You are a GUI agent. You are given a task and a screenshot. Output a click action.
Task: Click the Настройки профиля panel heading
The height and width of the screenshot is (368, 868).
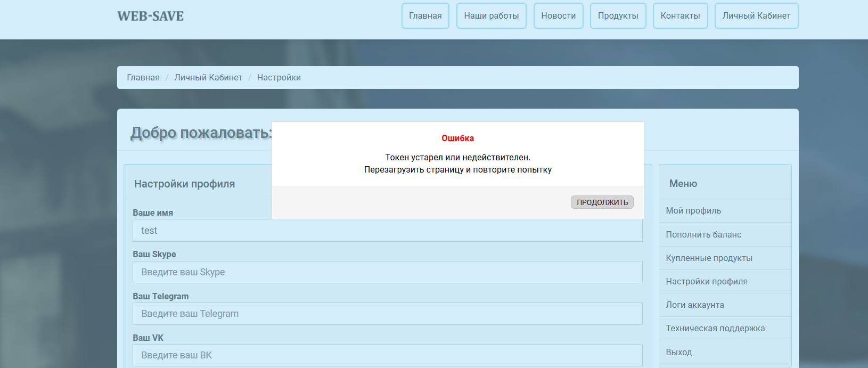pyautogui.click(x=184, y=184)
